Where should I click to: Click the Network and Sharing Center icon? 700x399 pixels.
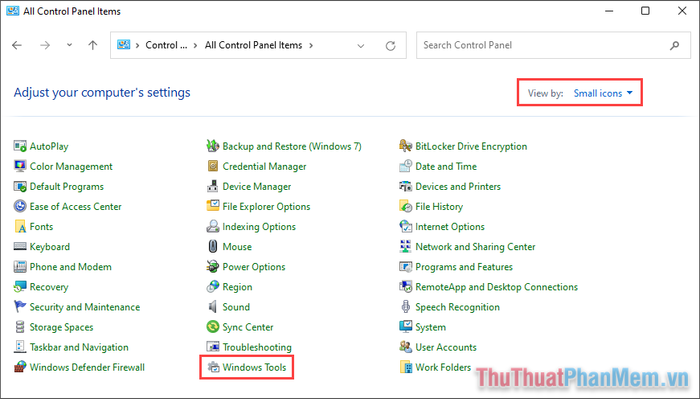[x=405, y=247]
